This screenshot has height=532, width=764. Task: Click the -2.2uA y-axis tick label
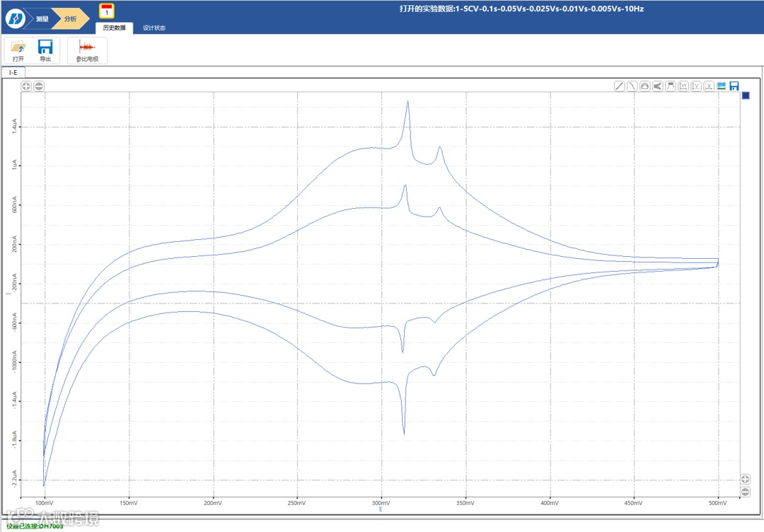14,478
